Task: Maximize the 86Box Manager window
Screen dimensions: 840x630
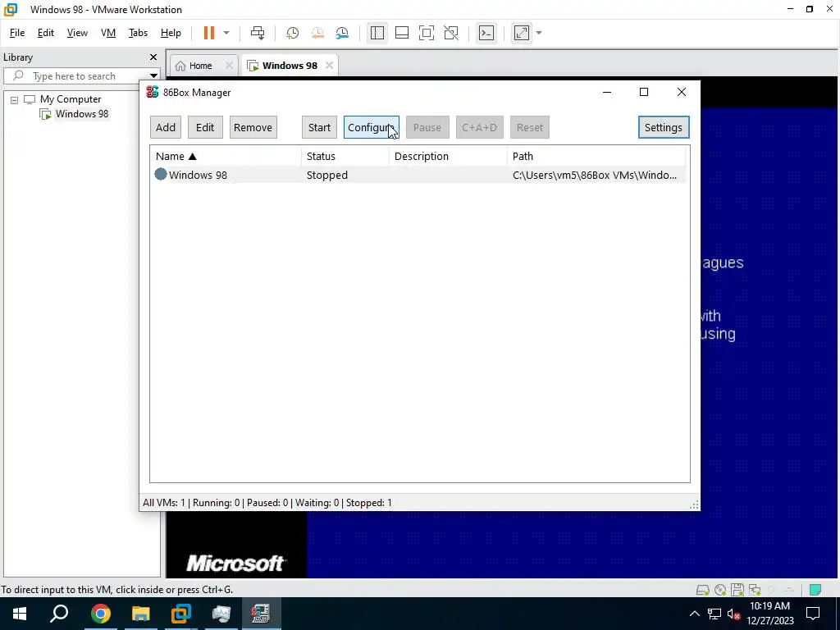Action: pos(644,92)
